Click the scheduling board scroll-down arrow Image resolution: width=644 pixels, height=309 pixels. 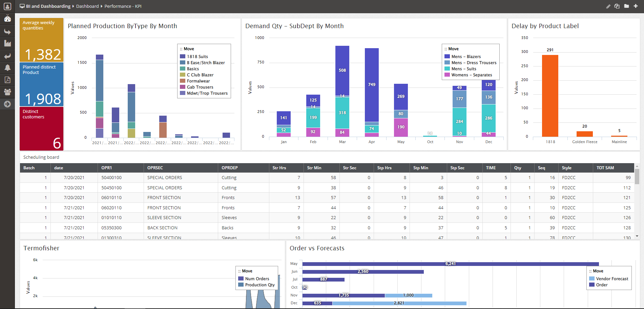click(637, 236)
